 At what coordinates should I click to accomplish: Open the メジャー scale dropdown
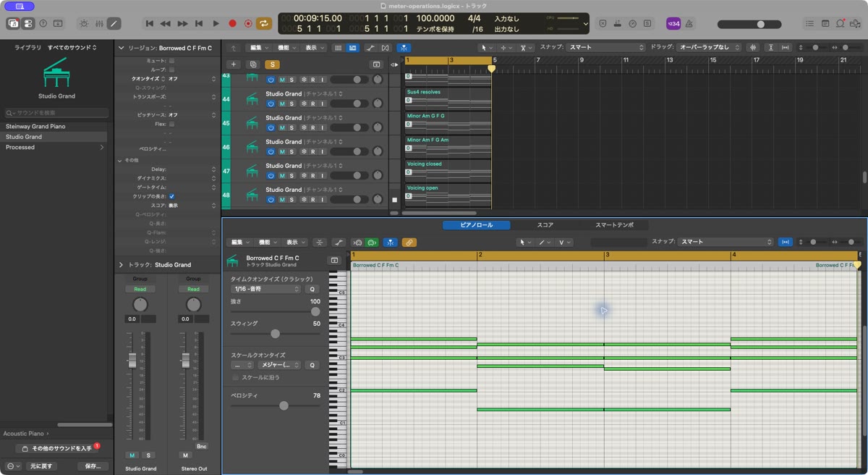pyautogui.click(x=279, y=365)
